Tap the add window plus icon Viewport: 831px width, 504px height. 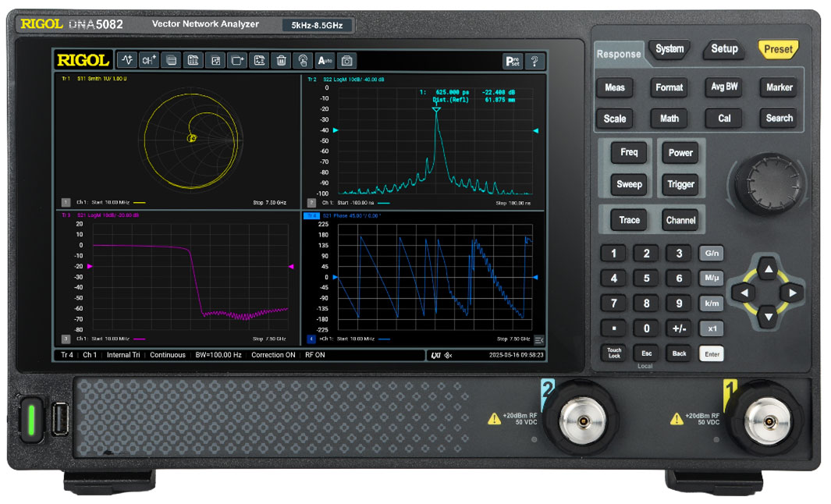[237, 60]
